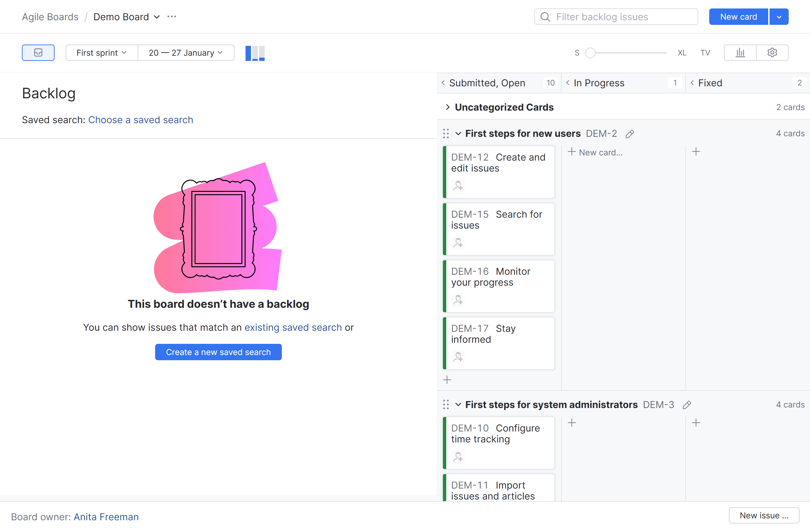
Task: Click edit pencil next to DEM-2
Action: point(630,134)
